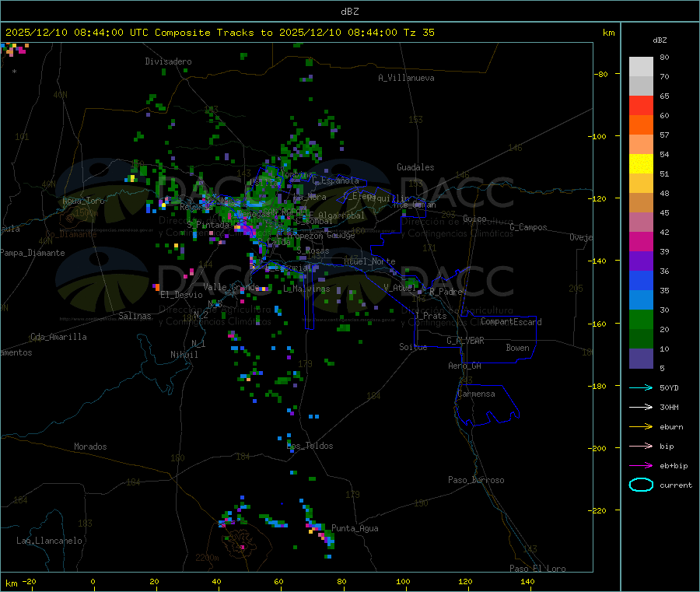Viewport: 700px width, 592px height.
Task: Click the Tz 35 header value
Action: tap(418, 33)
